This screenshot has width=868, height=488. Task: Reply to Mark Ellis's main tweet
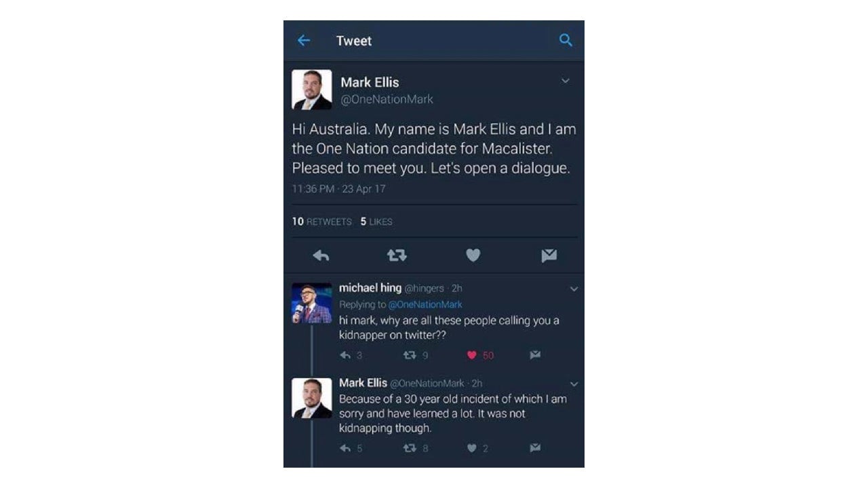tap(321, 256)
